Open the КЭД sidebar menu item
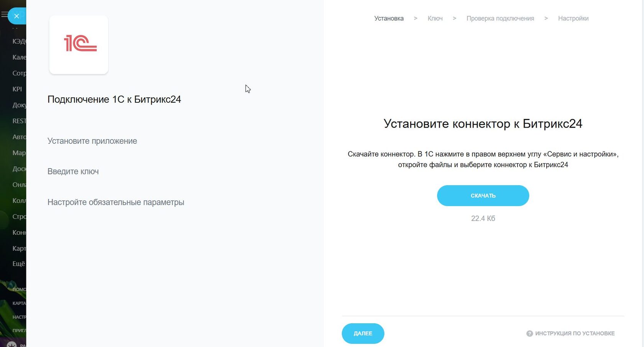This screenshot has width=644, height=347. pyautogui.click(x=19, y=41)
